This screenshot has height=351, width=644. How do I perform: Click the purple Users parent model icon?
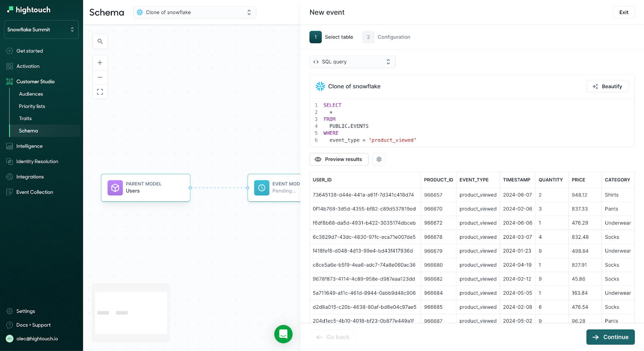point(115,188)
